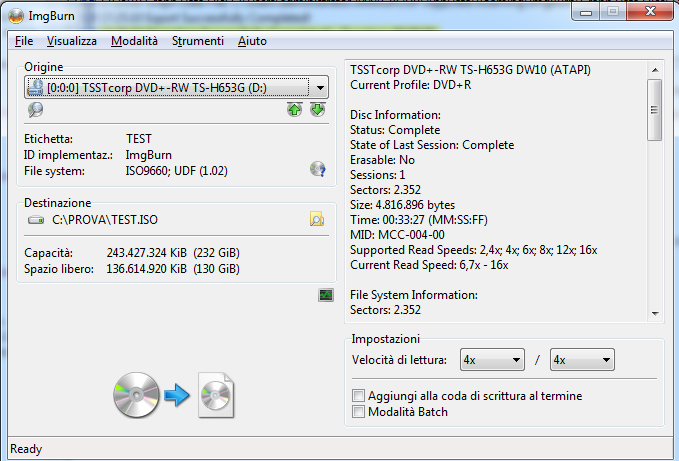
Task: Click ISO9660; UDF (1.02) file system text
Action: pyautogui.click(x=177, y=171)
